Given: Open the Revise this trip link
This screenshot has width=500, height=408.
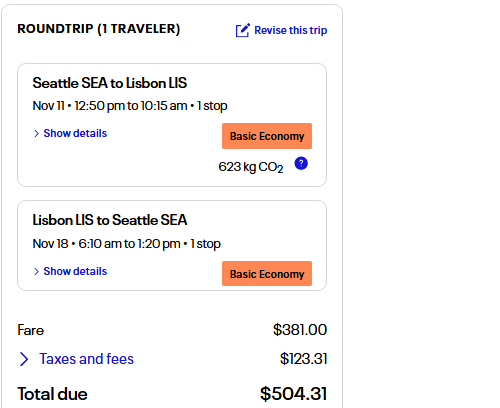Looking at the screenshot, I should click(x=290, y=30).
